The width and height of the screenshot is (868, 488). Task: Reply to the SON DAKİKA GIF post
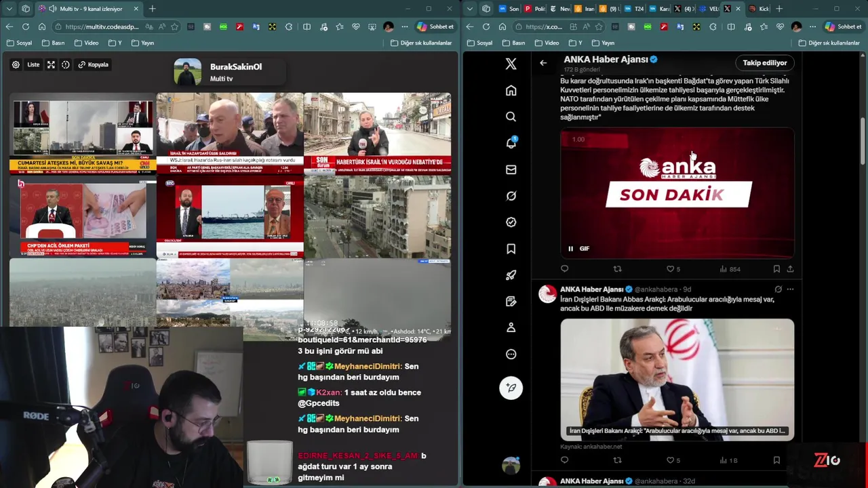click(564, 269)
